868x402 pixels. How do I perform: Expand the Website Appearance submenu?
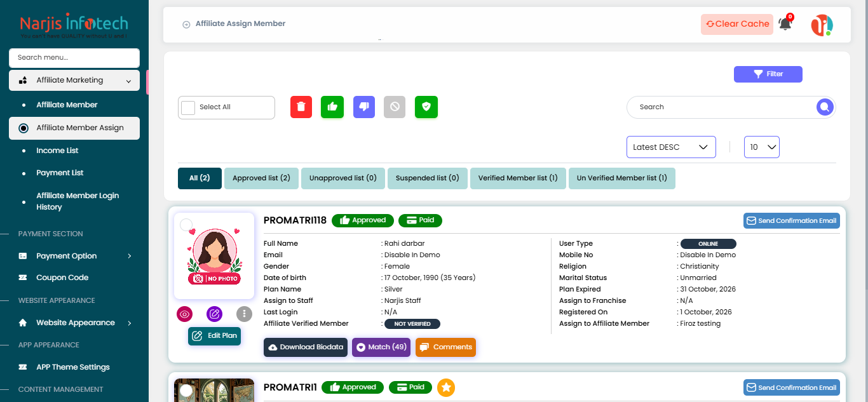tap(129, 323)
